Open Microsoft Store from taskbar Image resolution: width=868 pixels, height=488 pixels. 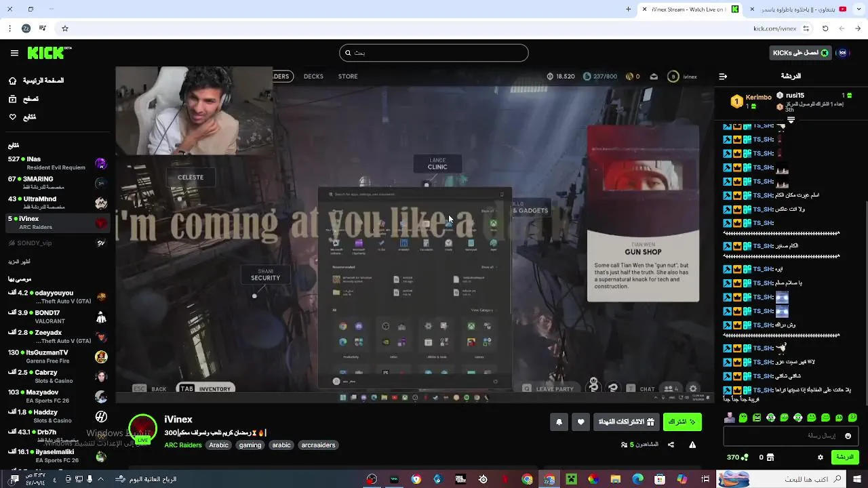click(660, 479)
